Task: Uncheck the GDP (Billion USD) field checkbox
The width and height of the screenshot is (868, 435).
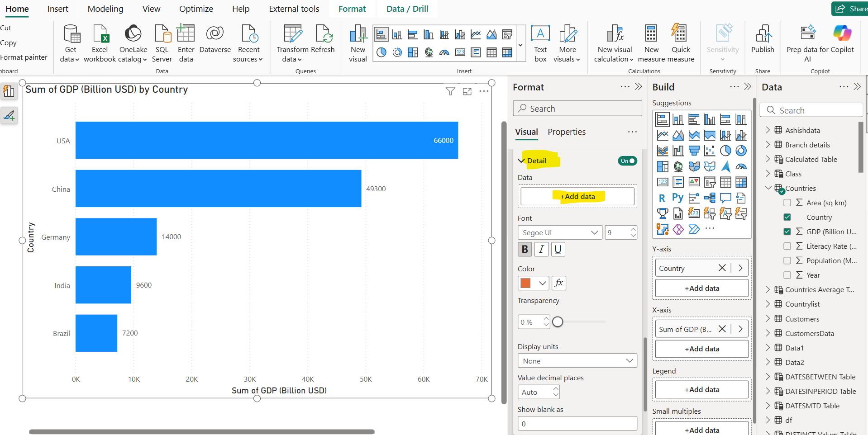Action: 787,231
